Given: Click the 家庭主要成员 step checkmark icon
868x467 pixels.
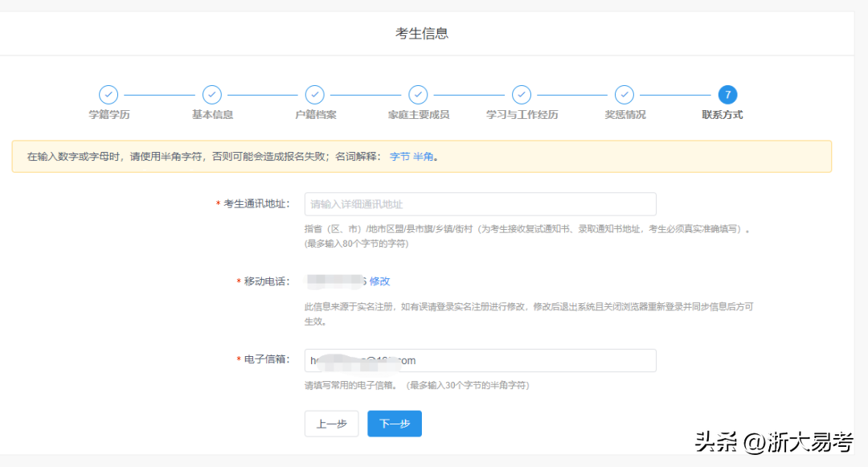Looking at the screenshot, I should [x=418, y=95].
